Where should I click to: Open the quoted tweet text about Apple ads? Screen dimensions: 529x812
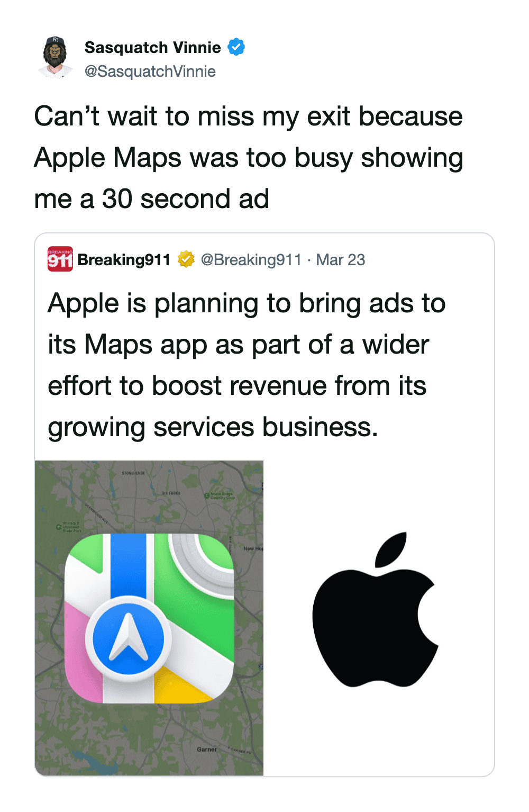point(246,365)
